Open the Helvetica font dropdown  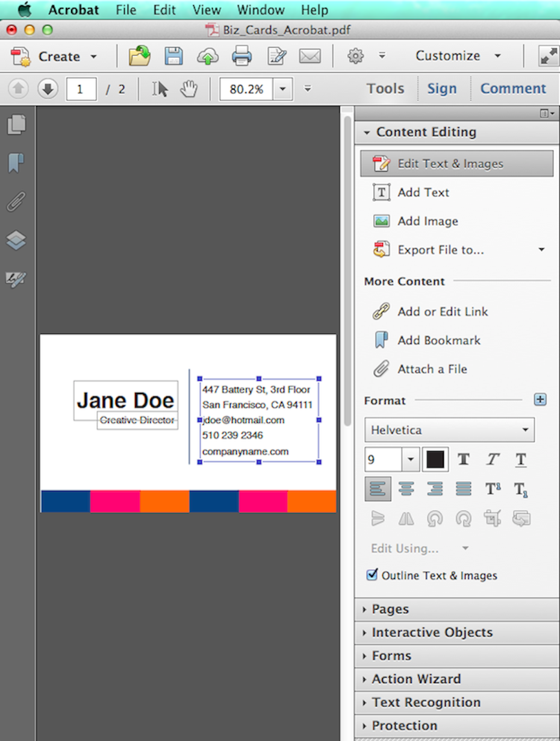click(449, 430)
